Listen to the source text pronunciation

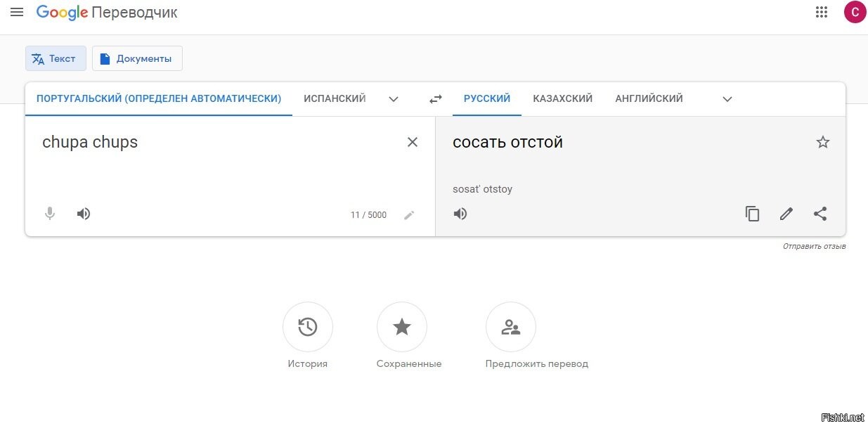point(84,214)
